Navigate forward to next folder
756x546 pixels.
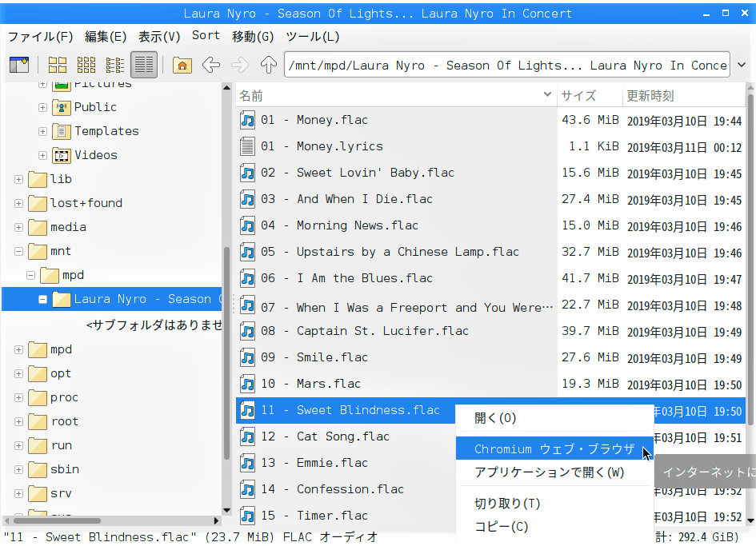(240, 65)
